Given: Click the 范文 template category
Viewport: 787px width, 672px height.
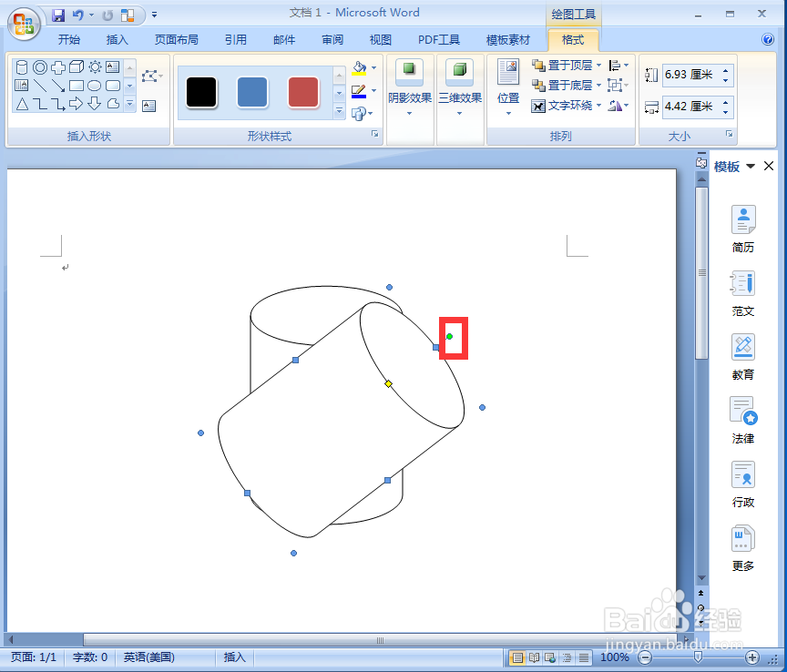Looking at the screenshot, I should (x=743, y=292).
